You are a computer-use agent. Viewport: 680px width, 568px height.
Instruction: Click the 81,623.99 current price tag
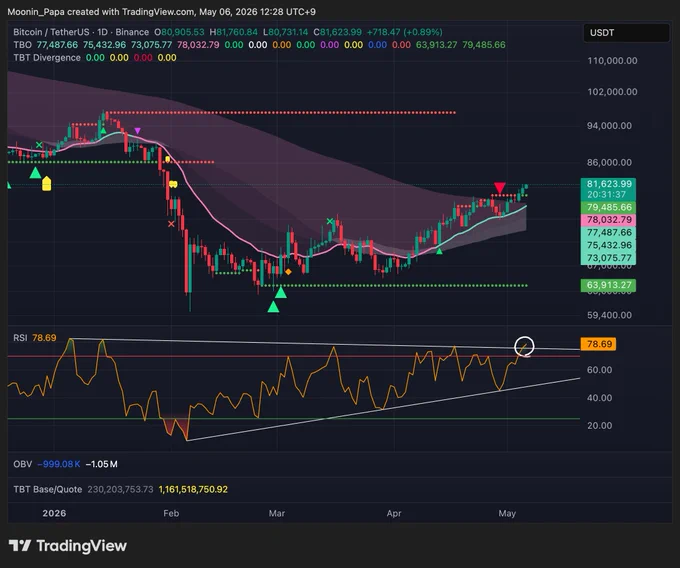point(608,184)
